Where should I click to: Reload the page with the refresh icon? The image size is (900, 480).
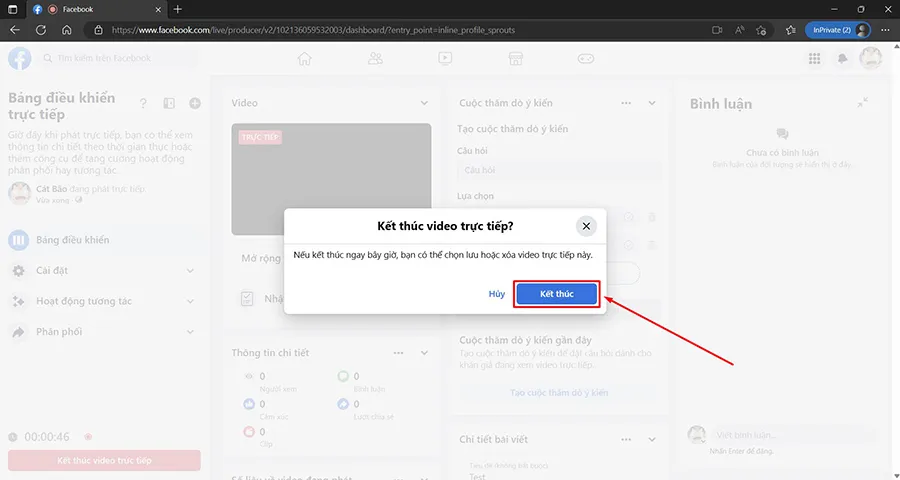41,30
